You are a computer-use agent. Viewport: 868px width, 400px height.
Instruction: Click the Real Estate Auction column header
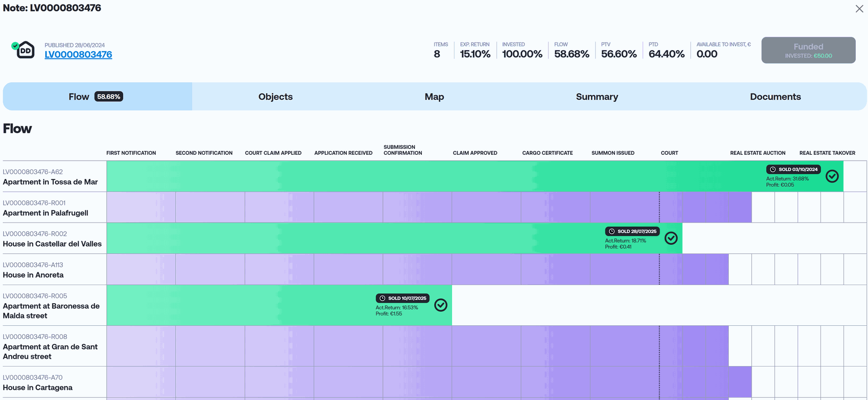(x=757, y=153)
